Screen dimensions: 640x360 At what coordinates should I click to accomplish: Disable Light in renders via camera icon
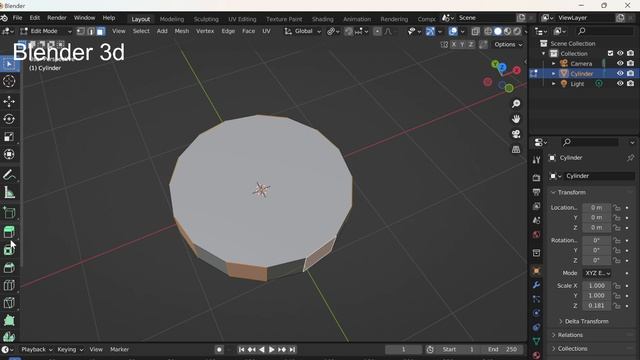630,83
